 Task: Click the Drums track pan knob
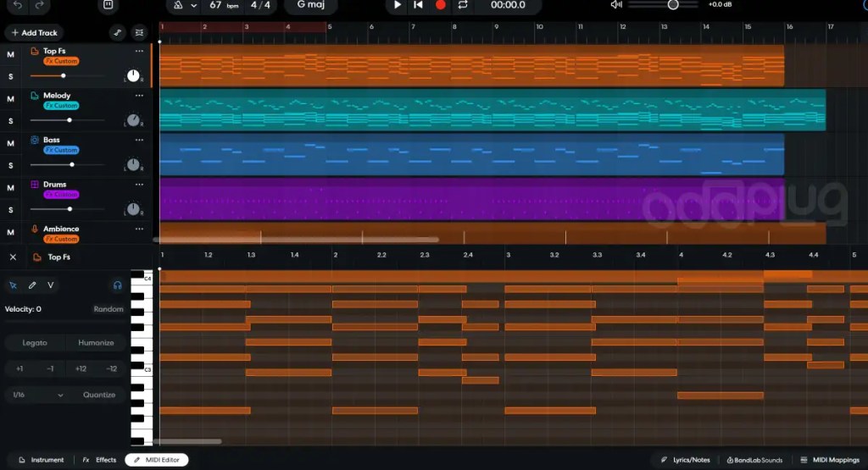133,208
